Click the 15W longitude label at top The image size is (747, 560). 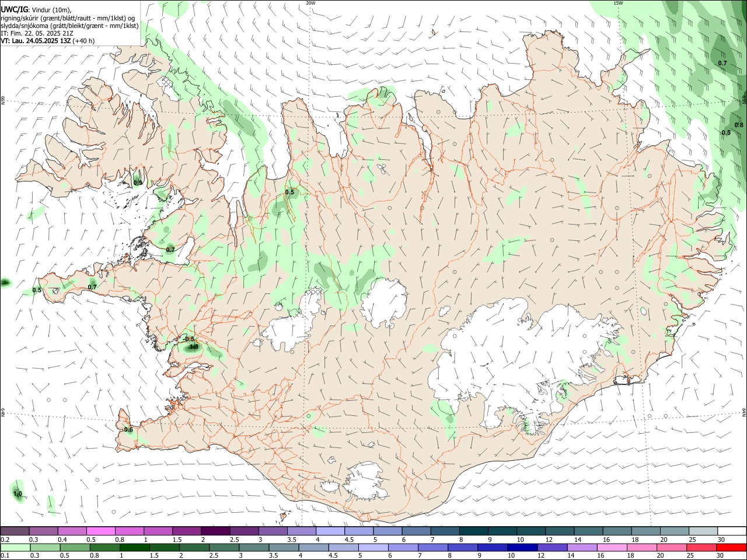[617, 3]
